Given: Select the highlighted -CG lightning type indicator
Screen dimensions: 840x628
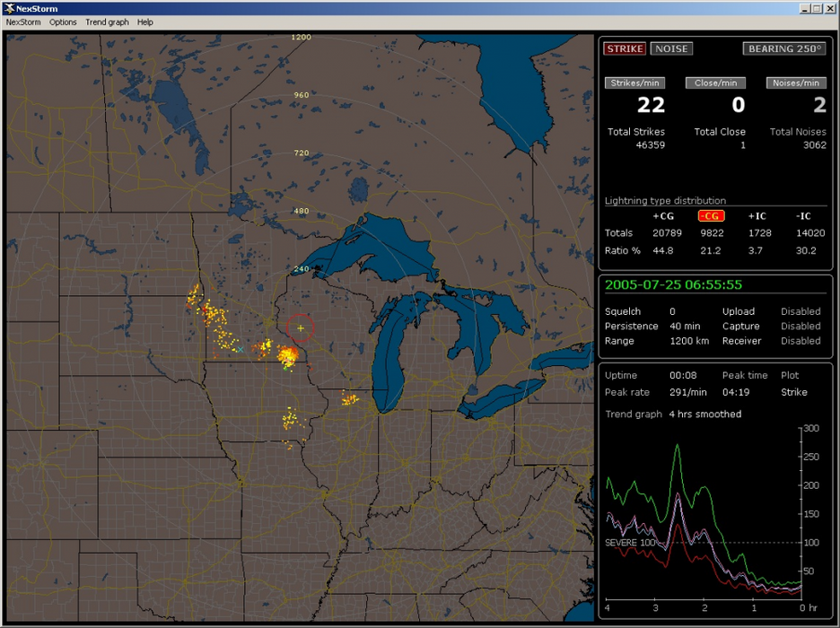Looking at the screenshot, I should pyautogui.click(x=711, y=215).
